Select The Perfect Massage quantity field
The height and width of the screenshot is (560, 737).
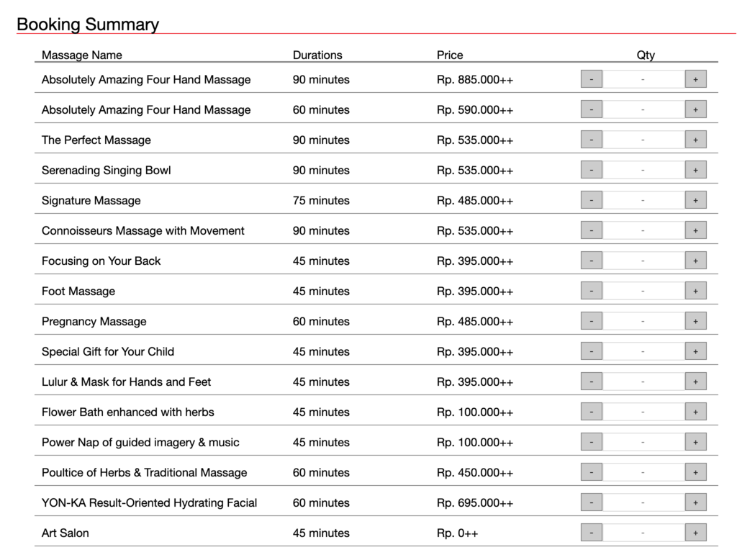coord(643,140)
